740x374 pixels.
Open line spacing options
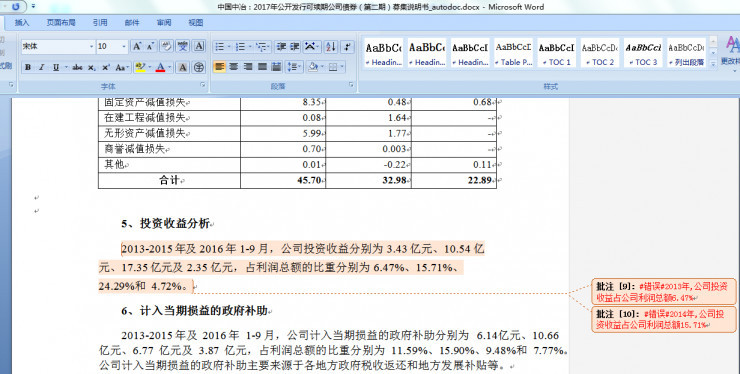tap(294, 67)
